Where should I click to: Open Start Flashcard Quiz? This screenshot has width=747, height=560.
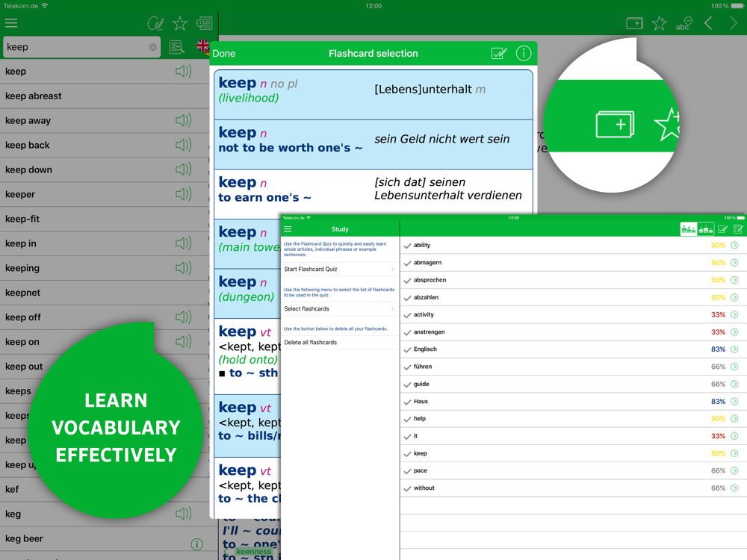[340, 269]
